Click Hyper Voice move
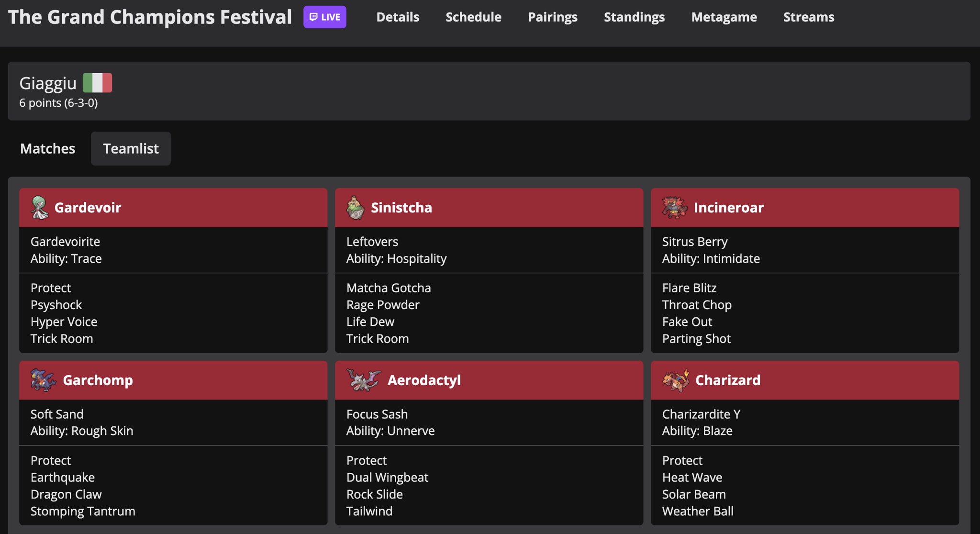 coord(64,322)
